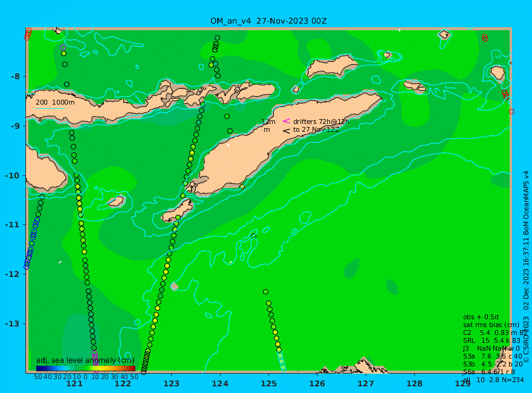Click the latitude axis label -9
The width and height of the screenshot is (532, 393).
pos(15,126)
